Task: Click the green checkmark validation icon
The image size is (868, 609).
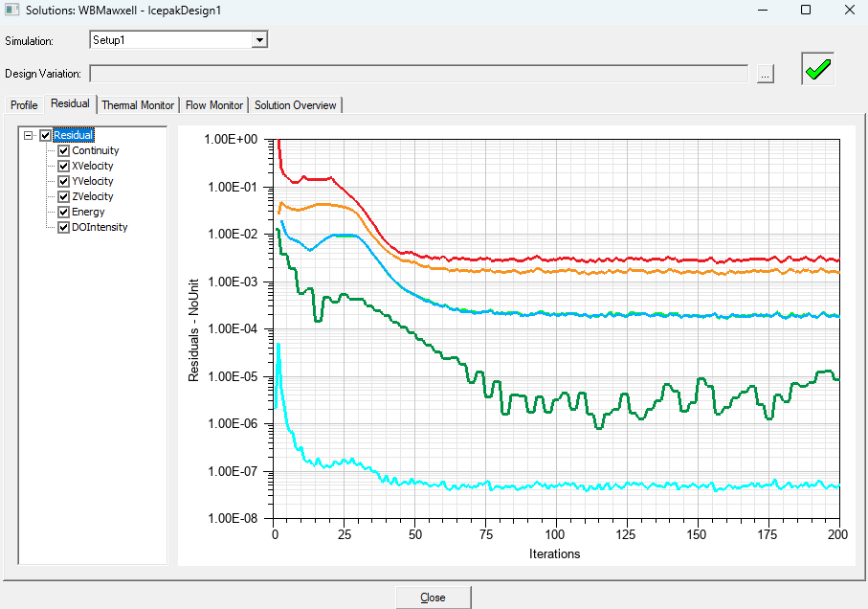Action: pos(817,69)
